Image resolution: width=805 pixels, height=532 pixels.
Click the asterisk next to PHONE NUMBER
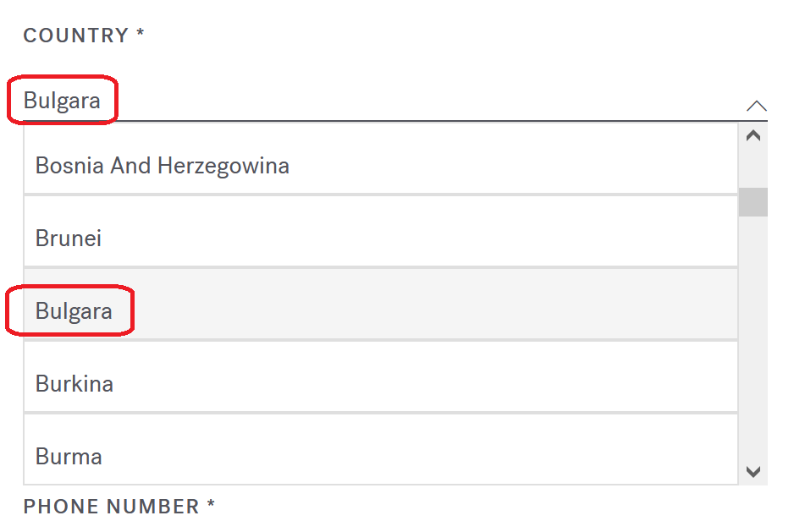tap(211, 506)
